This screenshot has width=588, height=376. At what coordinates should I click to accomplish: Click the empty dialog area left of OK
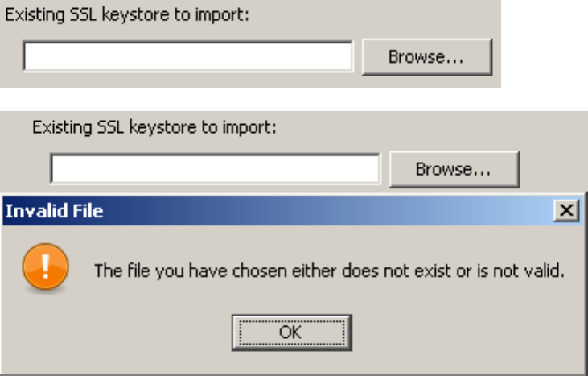(x=121, y=330)
